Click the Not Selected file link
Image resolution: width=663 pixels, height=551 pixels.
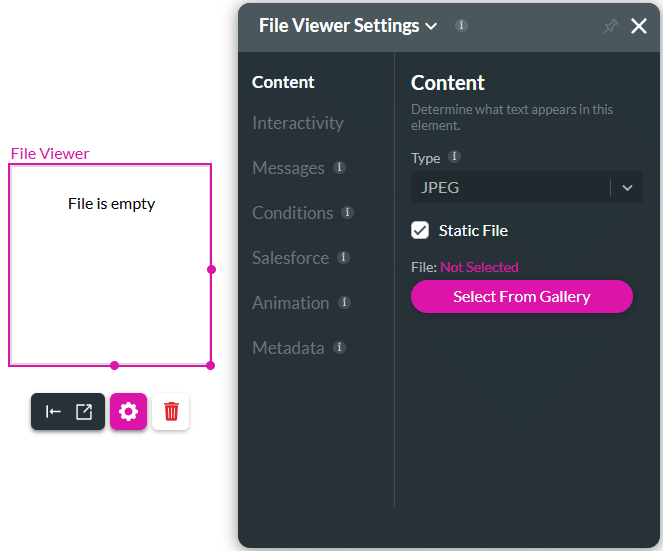point(479,267)
